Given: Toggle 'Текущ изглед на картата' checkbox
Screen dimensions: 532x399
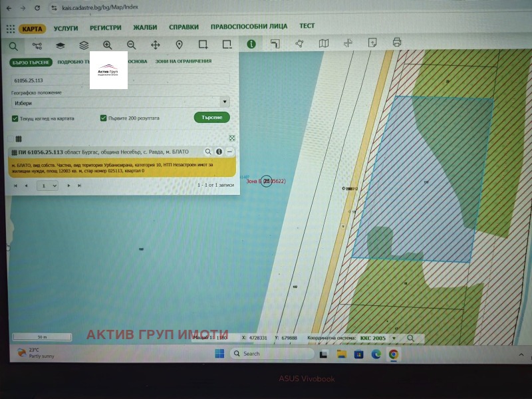Looking at the screenshot, I should pos(15,118).
